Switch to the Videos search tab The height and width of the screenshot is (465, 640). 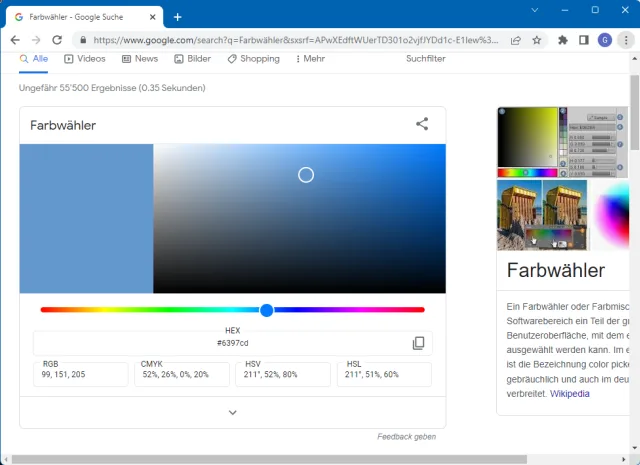(85, 59)
